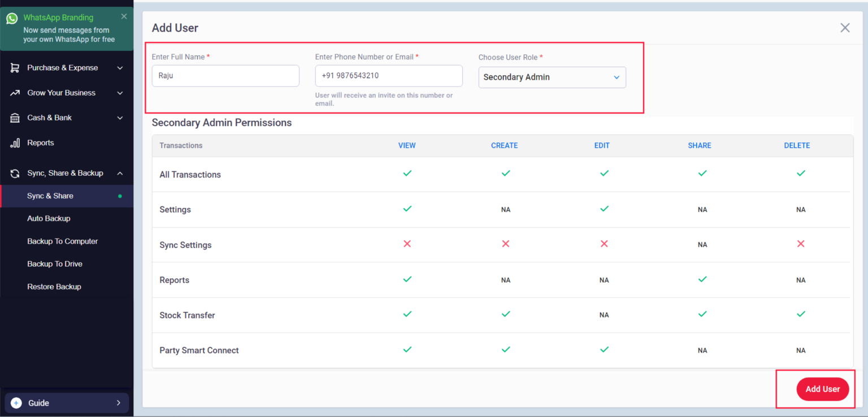Click the Sync Settings view cross mark
The image size is (868, 417).
[407, 244]
